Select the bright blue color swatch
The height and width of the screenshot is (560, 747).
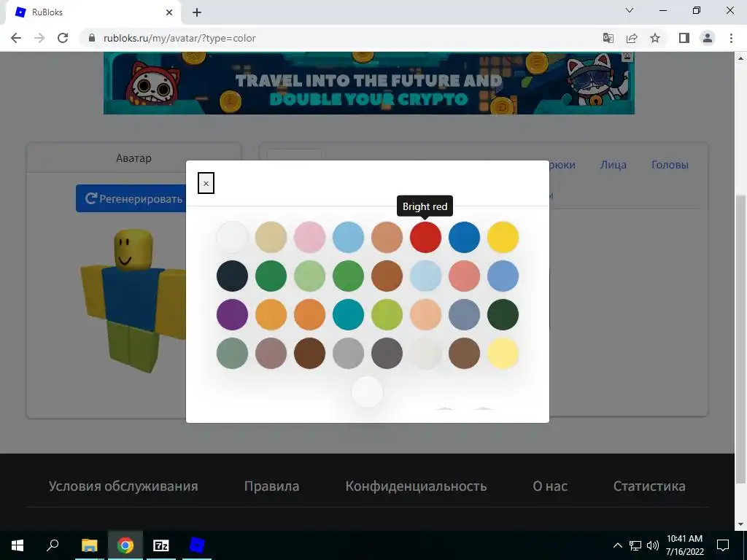464,237
